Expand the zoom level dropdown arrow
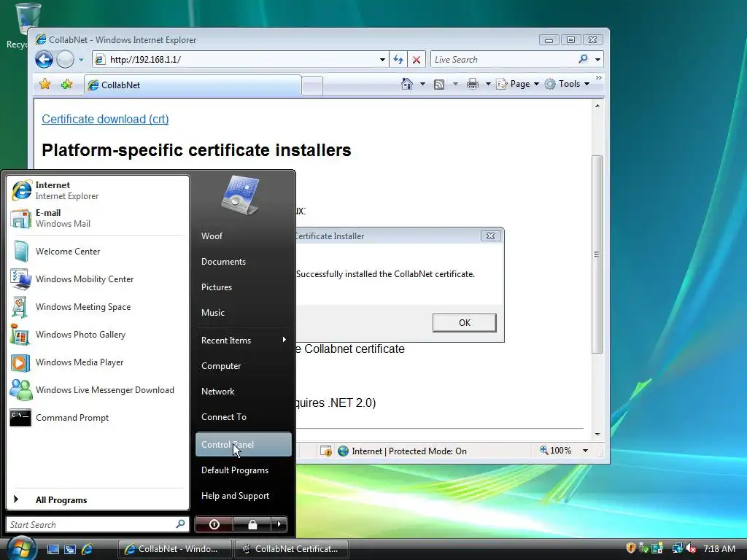Viewport: 747px width, 560px height. point(585,451)
